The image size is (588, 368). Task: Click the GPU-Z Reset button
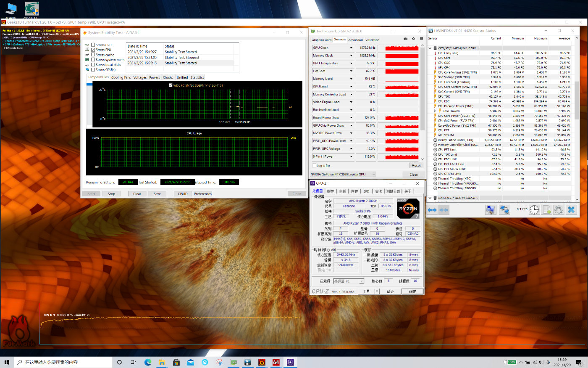(416, 166)
